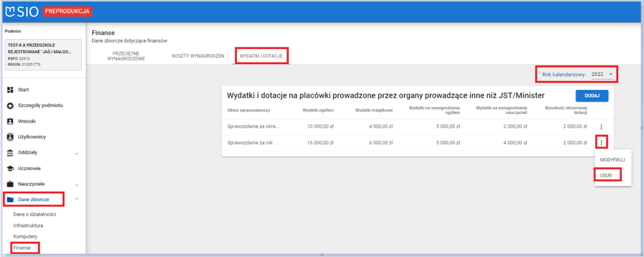Click the Dane zbiorcze folder icon

(x=11, y=200)
